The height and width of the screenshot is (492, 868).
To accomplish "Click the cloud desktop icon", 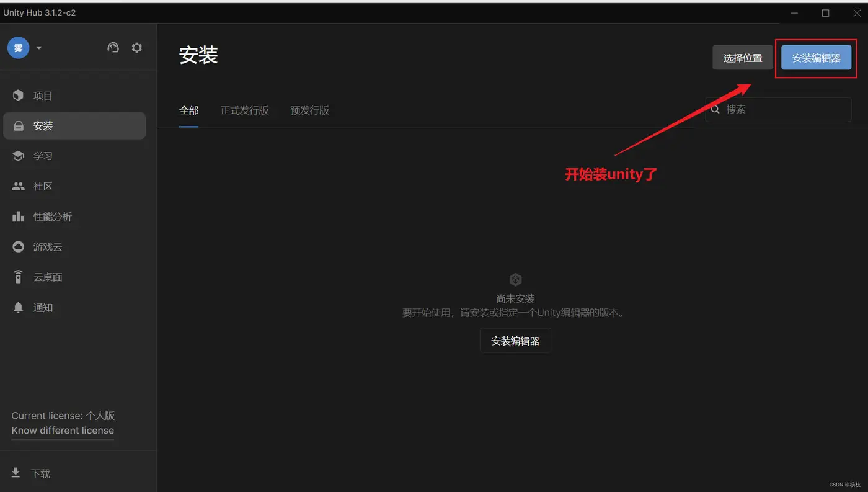I will [x=19, y=277].
